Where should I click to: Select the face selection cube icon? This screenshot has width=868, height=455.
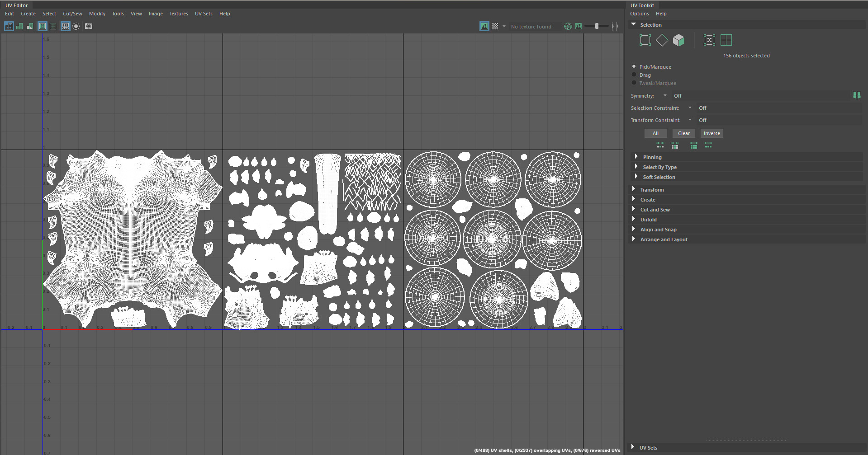point(678,40)
